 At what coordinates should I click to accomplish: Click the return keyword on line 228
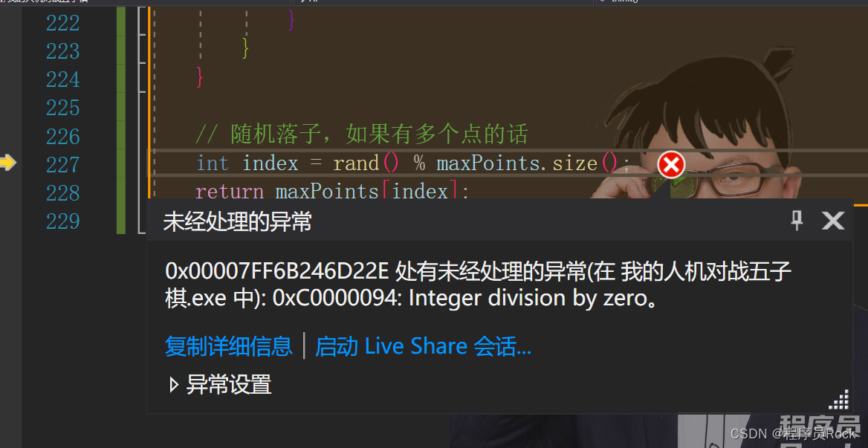(230, 192)
